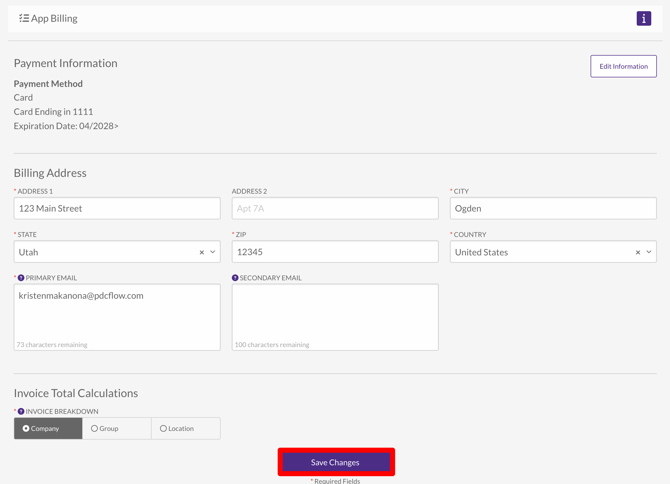Focus the Address 2 field
The height and width of the screenshot is (484, 670).
pos(335,208)
